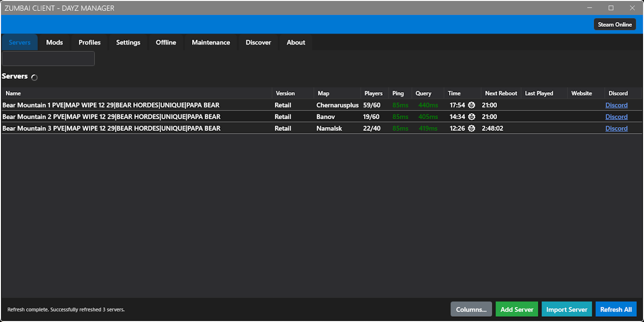The height and width of the screenshot is (322, 644).
Task: Click the bear icon beside Bear Mountain 2's time
Action: tap(471, 116)
